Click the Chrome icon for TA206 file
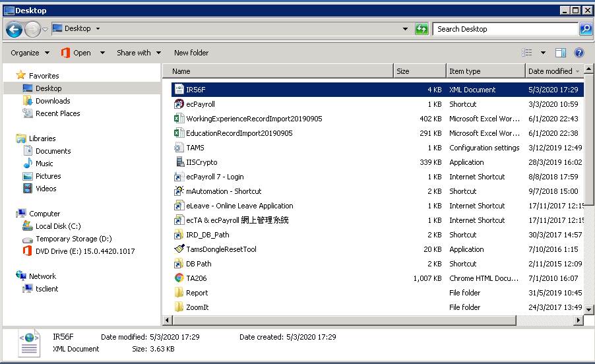 [x=179, y=278]
